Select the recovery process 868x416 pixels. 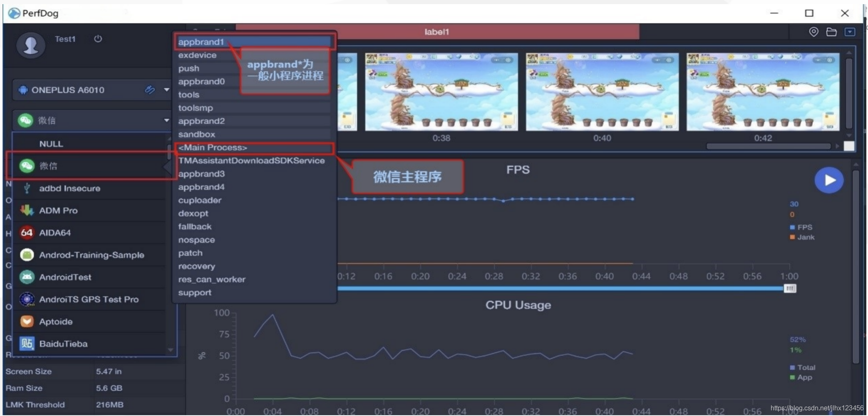(254, 266)
